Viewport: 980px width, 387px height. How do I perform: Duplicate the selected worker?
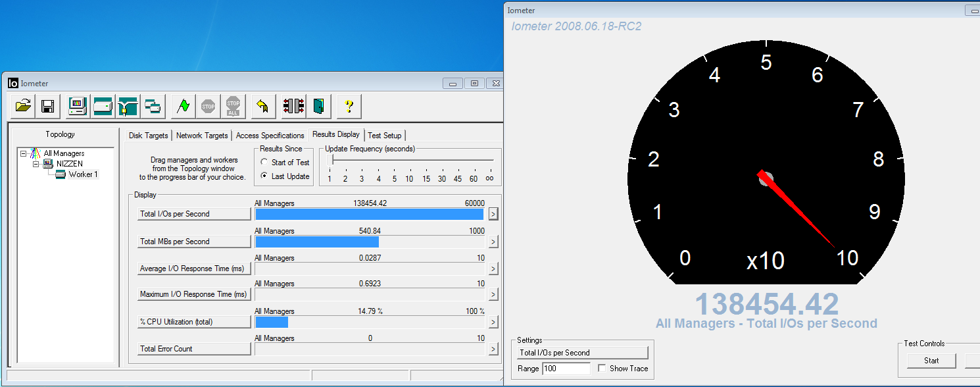pos(153,105)
